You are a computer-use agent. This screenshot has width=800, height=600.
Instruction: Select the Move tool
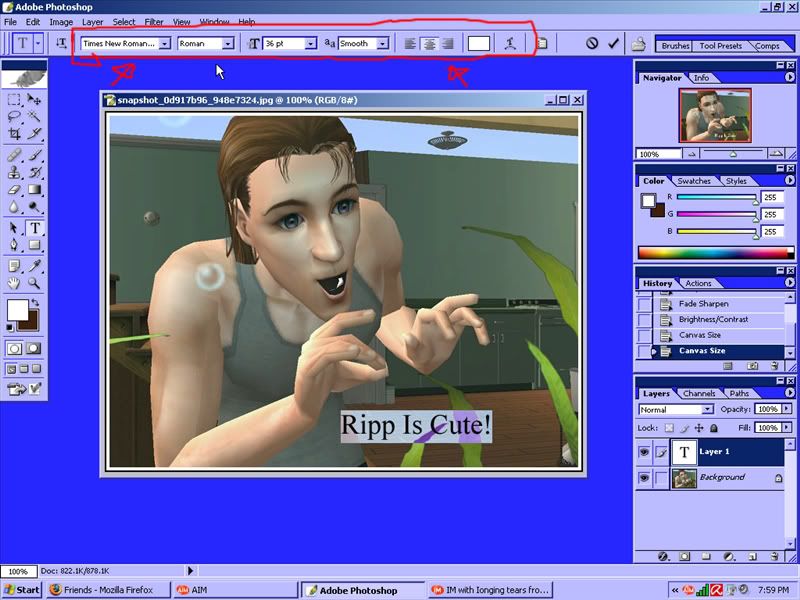pyautogui.click(x=34, y=99)
